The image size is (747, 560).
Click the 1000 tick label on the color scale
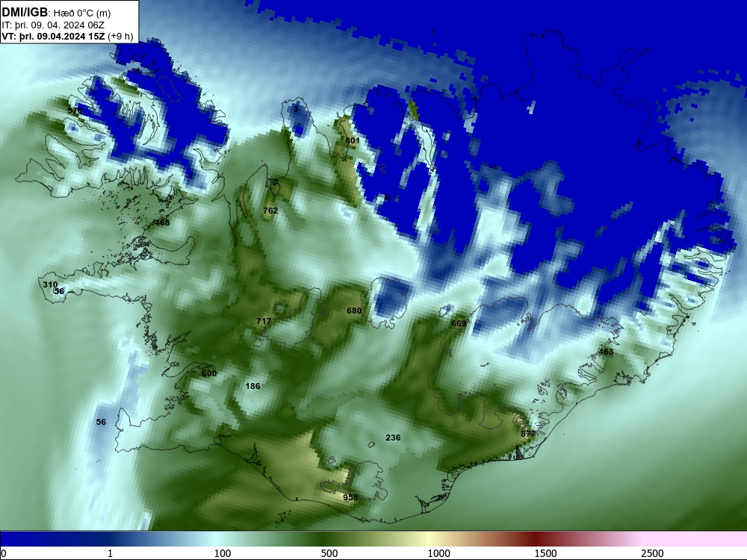click(438, 553)
